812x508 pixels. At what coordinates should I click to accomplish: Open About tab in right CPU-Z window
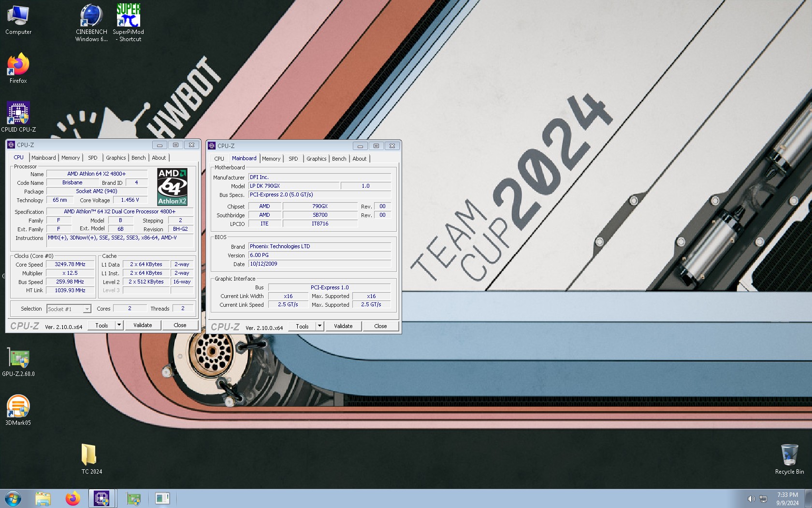click(x=360, y=159)
